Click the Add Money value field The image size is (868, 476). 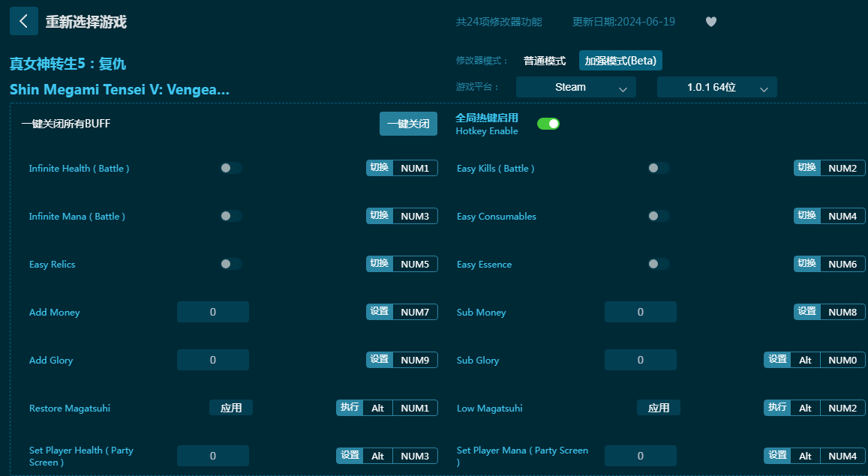[x=213, y=312]
